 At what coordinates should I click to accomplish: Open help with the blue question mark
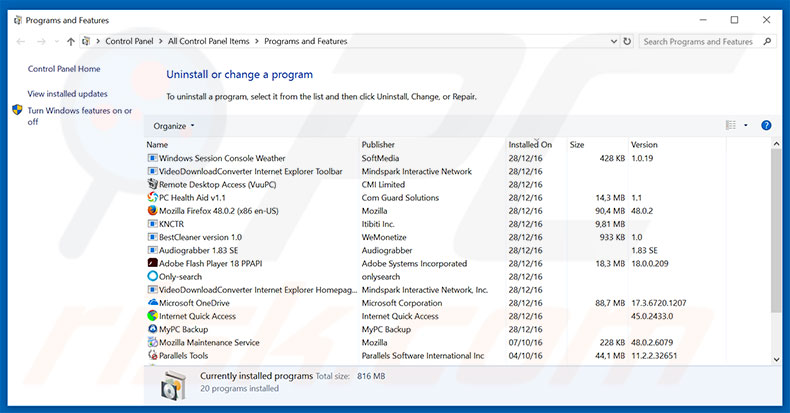tap(766, 125)
